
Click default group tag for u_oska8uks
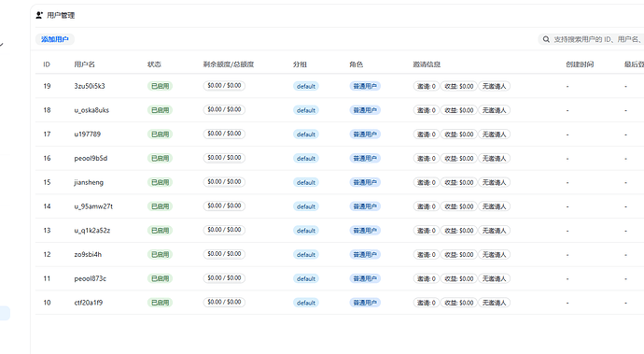tap(306, 110)
